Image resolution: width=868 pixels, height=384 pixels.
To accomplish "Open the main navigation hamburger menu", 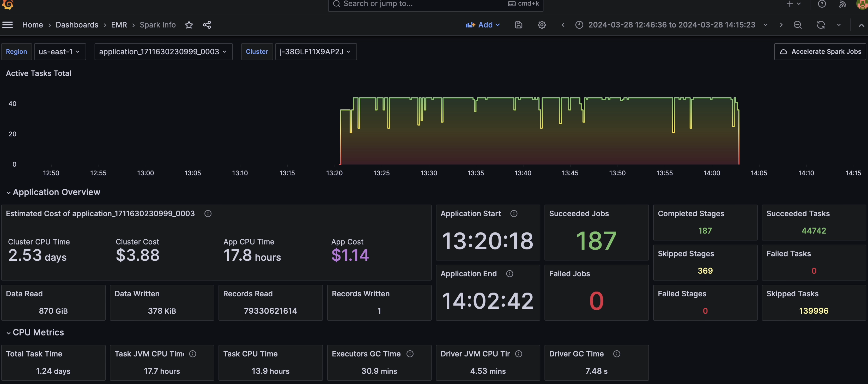I will pyautogui.click(x=7, y=25).
